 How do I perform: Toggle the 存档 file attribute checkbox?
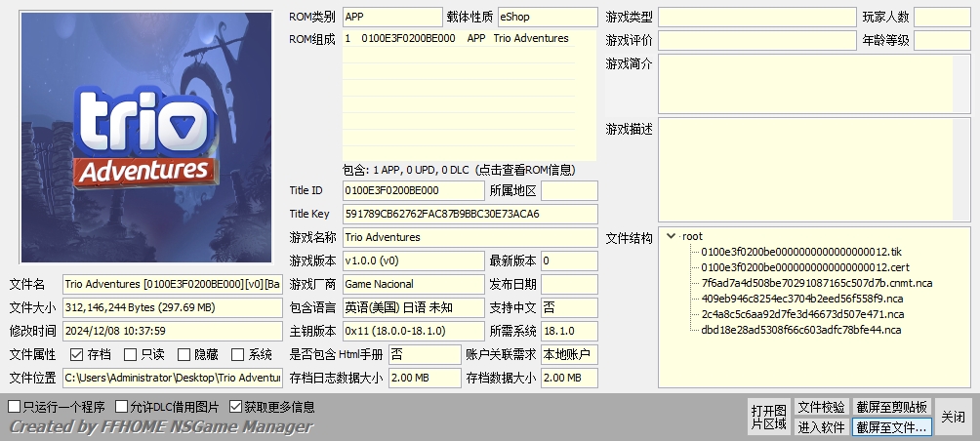click(76, 355)
